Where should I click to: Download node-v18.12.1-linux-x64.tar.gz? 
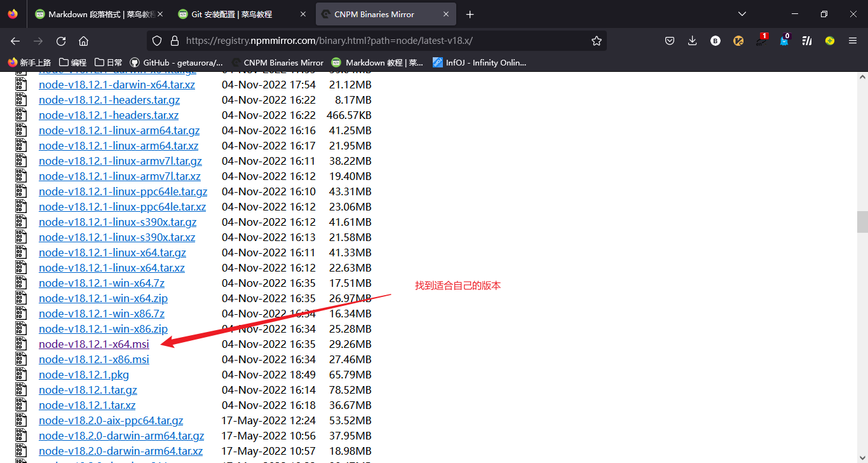click(112, 252)
